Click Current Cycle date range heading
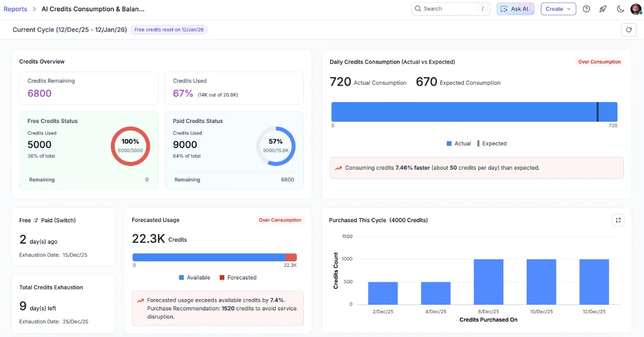 coord(70,30)
